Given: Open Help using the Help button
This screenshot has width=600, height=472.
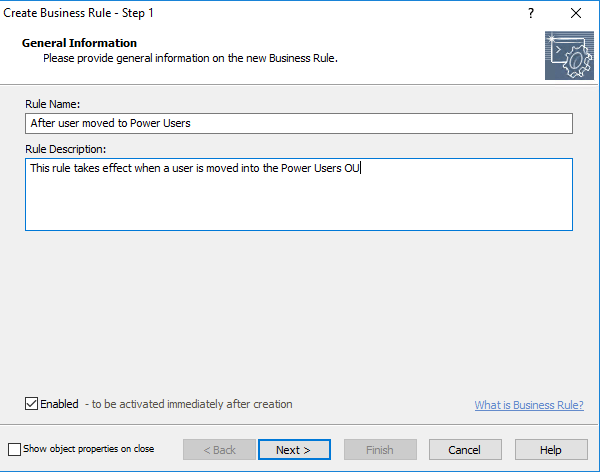Looking at the screenshot, I should [551, 450].
